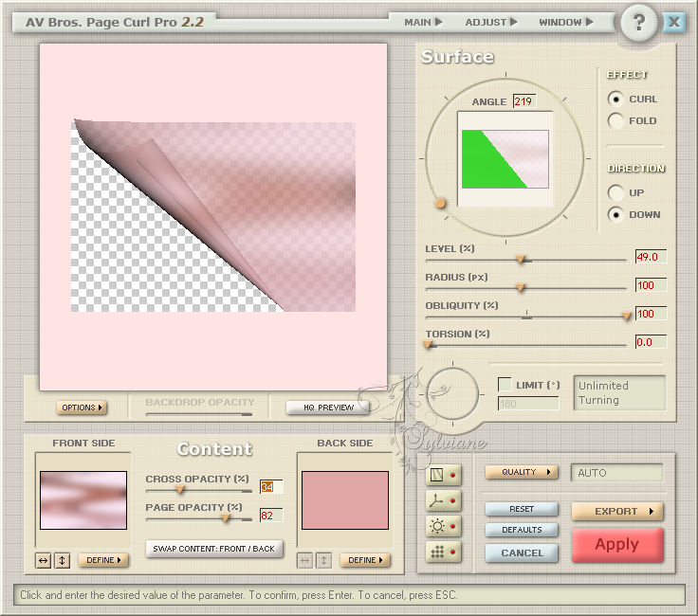Click back side vertical flip icon
Viewport: 698px width, 616px height.
click(x=324, y=560)
